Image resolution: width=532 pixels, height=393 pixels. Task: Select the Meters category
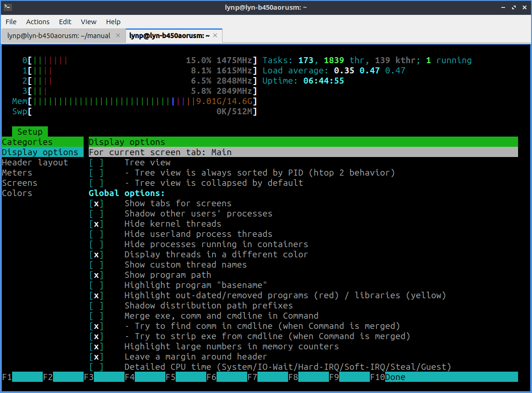pyautogui.click(x=17, y=173)
